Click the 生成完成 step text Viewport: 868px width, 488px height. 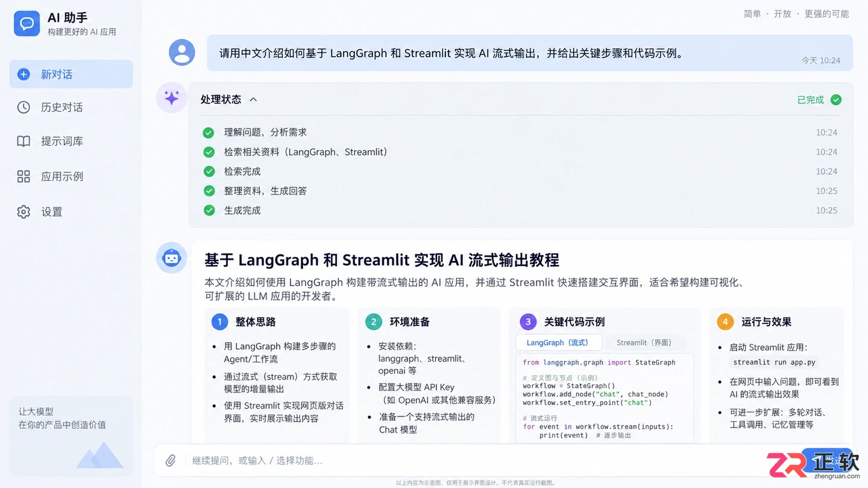242,210
